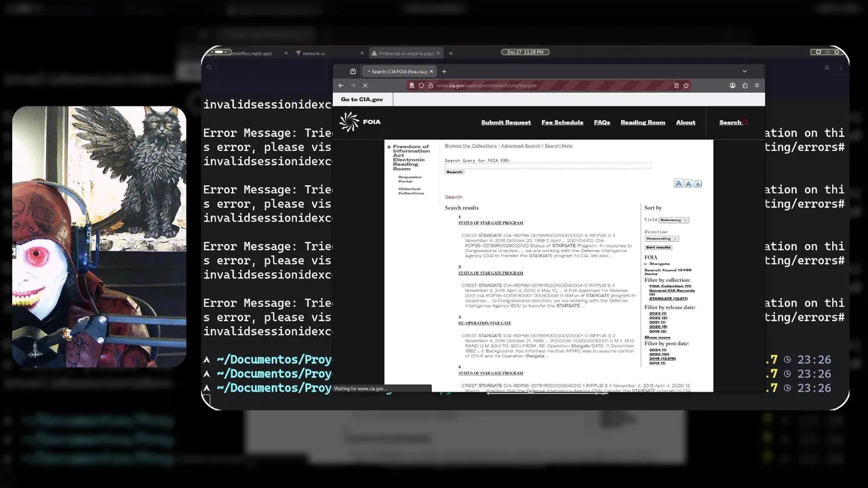Click the forward arrow in browser toolbar

tap(353, 85)
